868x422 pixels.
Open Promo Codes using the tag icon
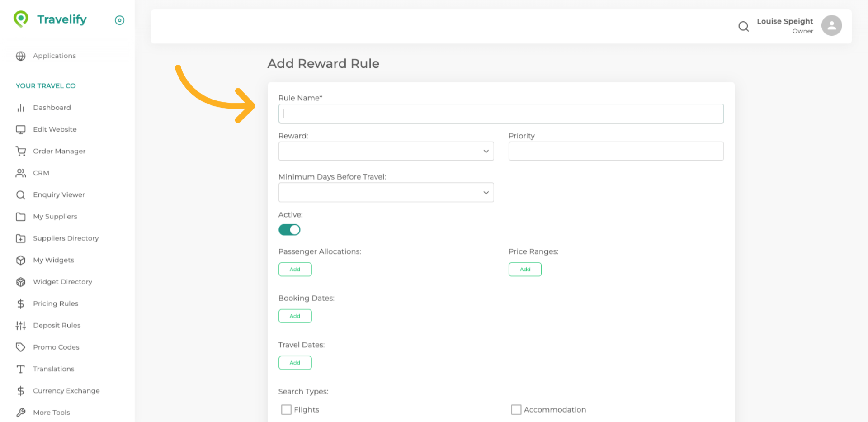(x=21, y=347)
